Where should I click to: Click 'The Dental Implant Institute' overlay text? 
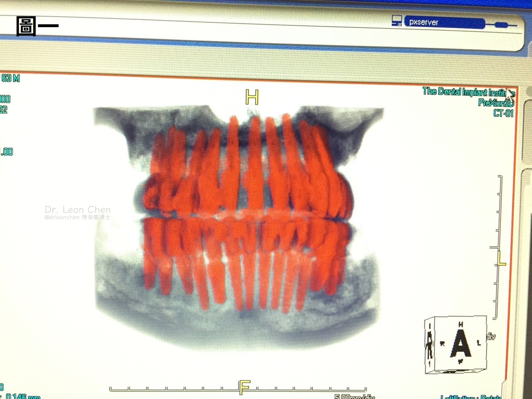(465, 92)
